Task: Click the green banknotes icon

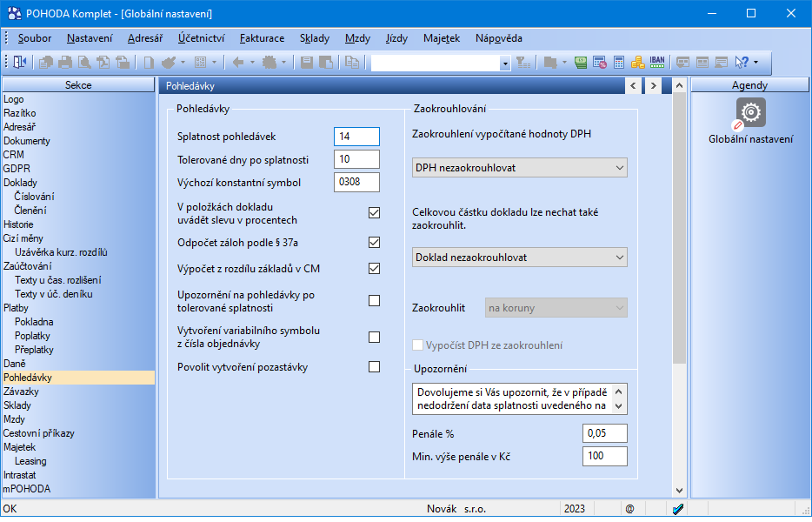Action: point(581,63)
